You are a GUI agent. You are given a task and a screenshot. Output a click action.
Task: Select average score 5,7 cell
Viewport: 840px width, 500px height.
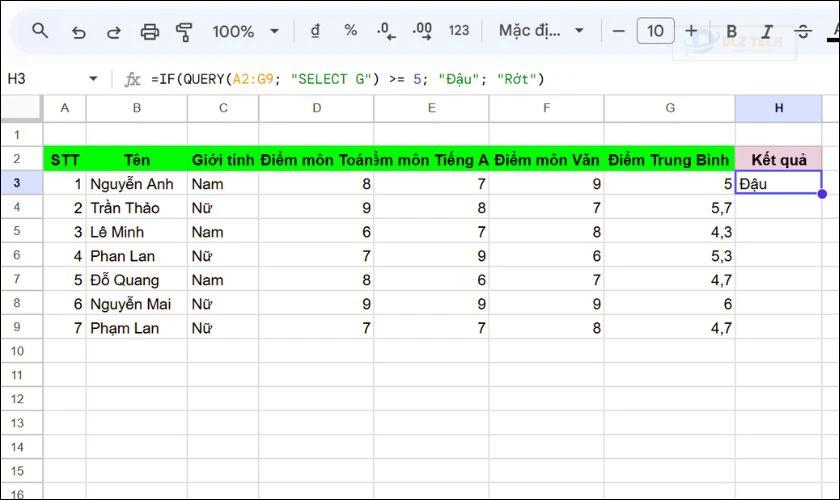(669, 208)
